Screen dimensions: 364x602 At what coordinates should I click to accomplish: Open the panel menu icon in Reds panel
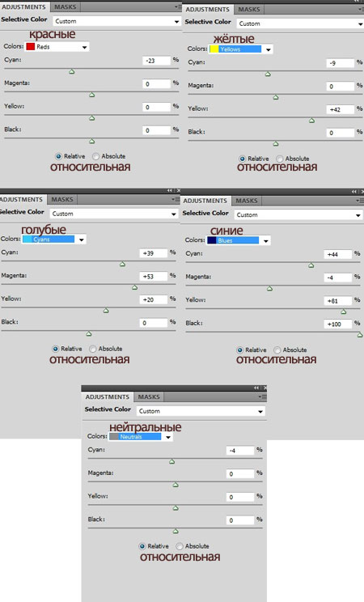[x=178, y=6]
